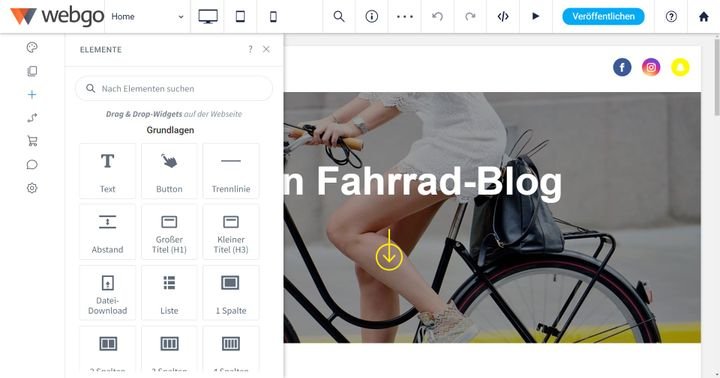Open the settings gear in sidebar
Screen dimensions: 720x378
(32, 188)
